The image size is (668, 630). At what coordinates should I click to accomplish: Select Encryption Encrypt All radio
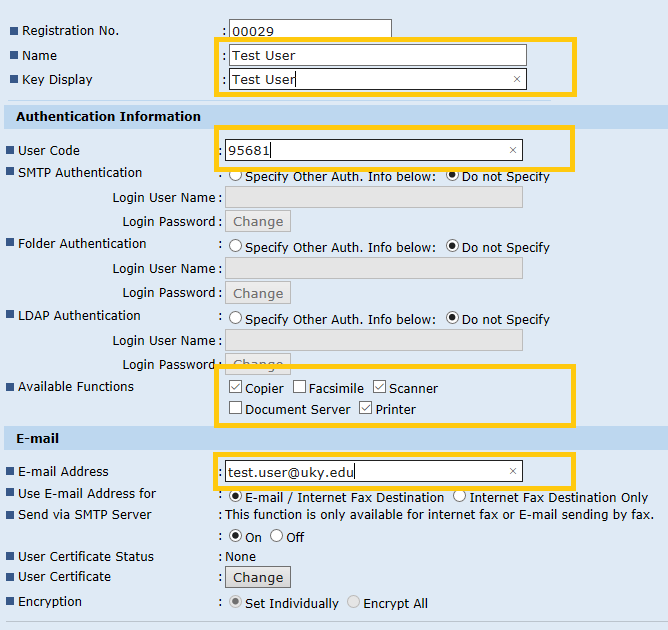click(x=353, y=602)
